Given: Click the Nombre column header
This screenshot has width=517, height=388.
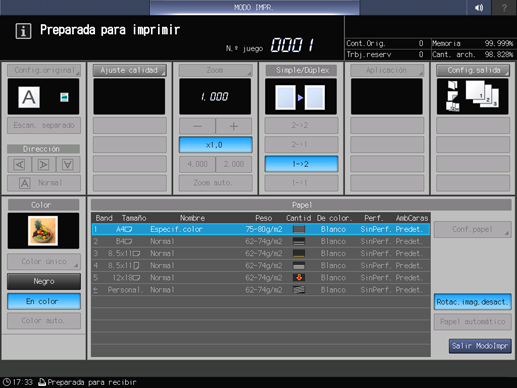Looking at the screenshot, I should click(192, 218).
